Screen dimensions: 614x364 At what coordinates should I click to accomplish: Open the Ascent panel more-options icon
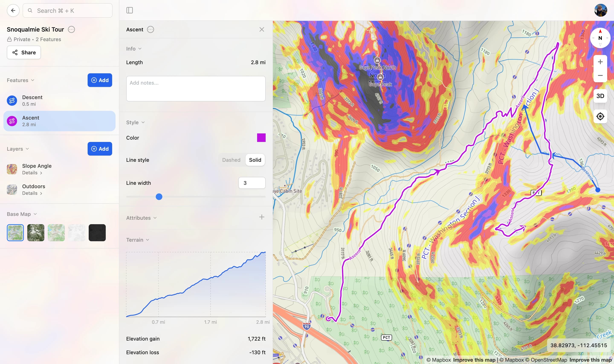[x=150, y=29]
